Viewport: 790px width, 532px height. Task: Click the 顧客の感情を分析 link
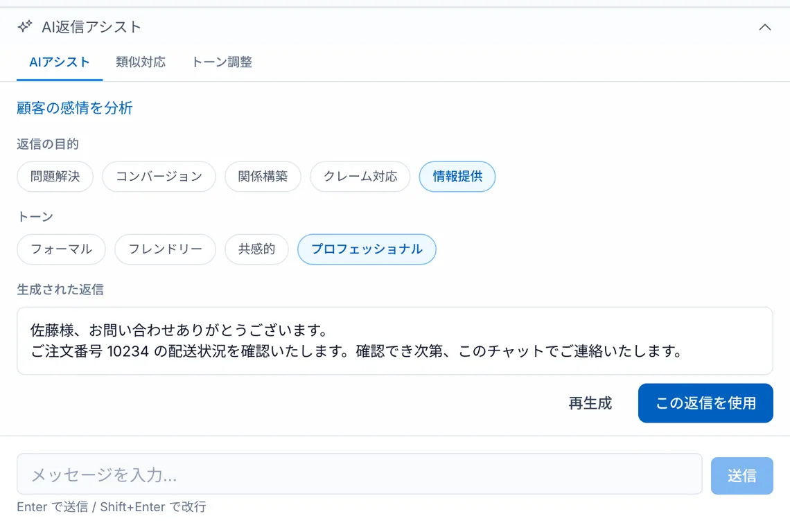tap(75, 108)
